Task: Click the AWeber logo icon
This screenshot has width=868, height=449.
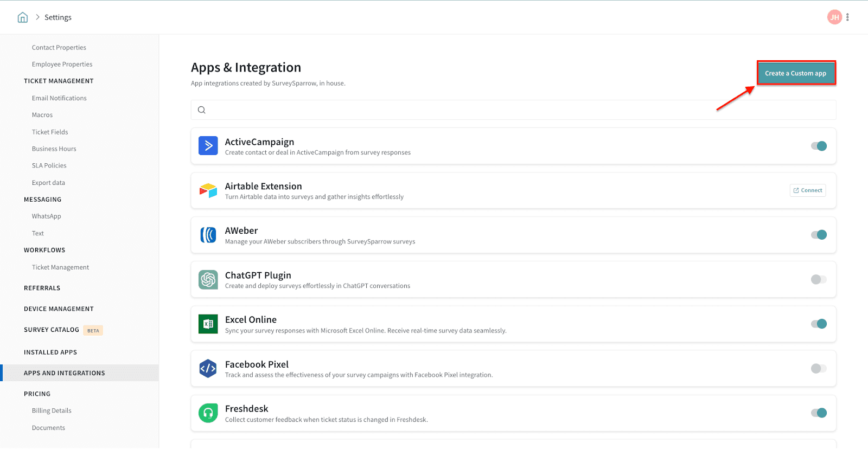Action: point(208,235)
